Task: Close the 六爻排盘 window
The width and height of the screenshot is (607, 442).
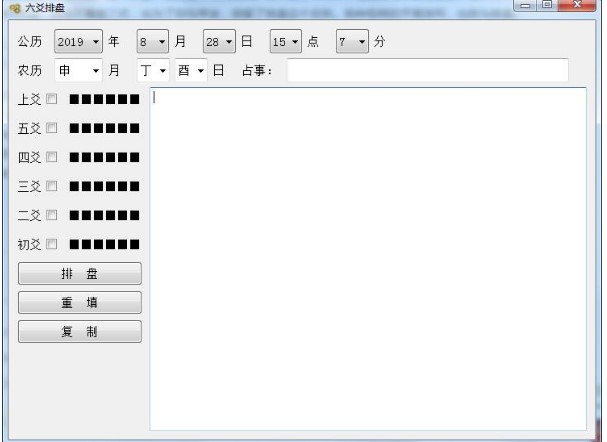Action: point(577,5)
